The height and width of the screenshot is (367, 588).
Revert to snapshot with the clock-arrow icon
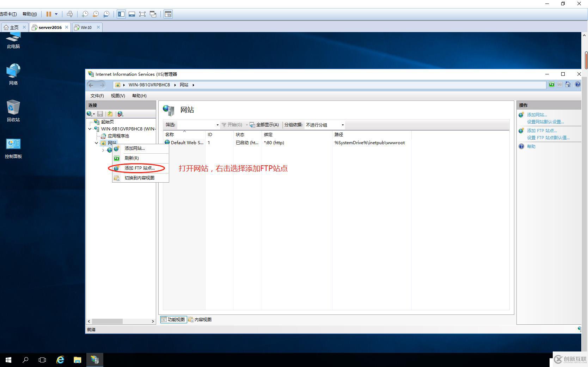(96, 14)
